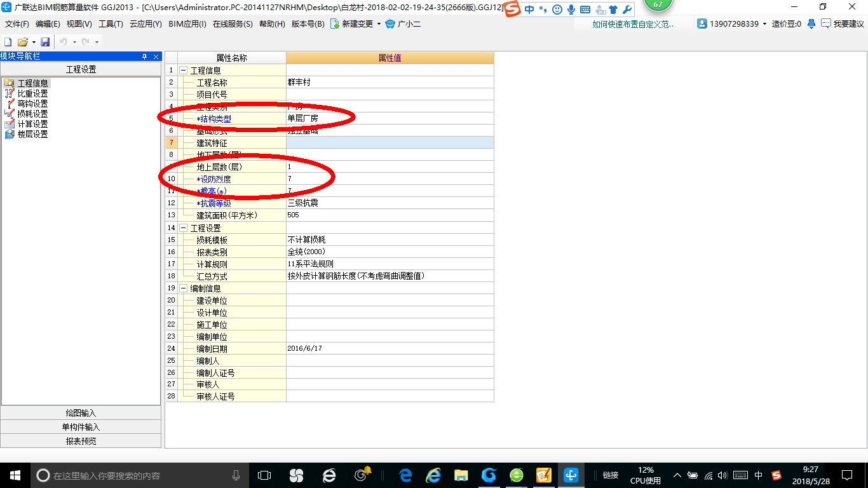Select 损耗设置 in navigation tree

(x=32, y=114)
